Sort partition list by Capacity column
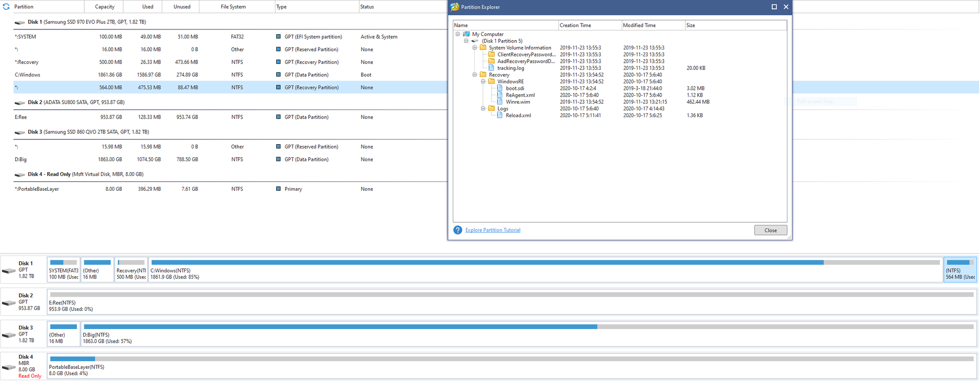The height and width of the screenshot is (384, 980). click(104, 7)
